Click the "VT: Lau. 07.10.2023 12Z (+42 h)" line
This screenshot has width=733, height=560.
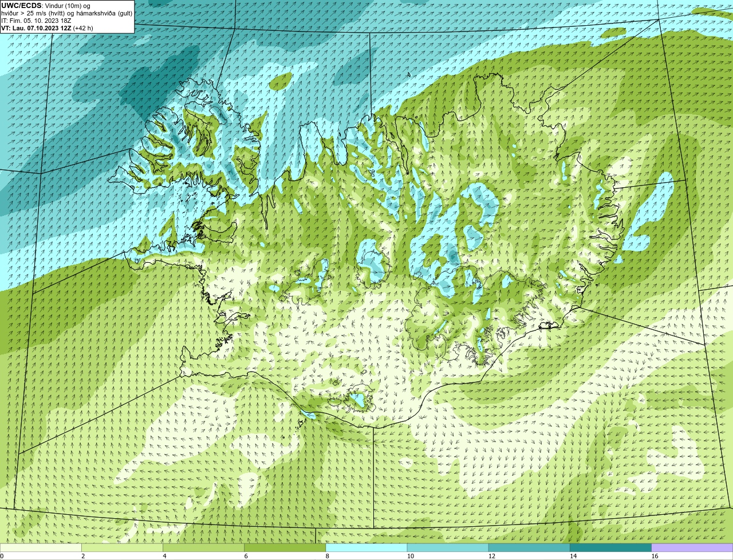coord(47,28)
